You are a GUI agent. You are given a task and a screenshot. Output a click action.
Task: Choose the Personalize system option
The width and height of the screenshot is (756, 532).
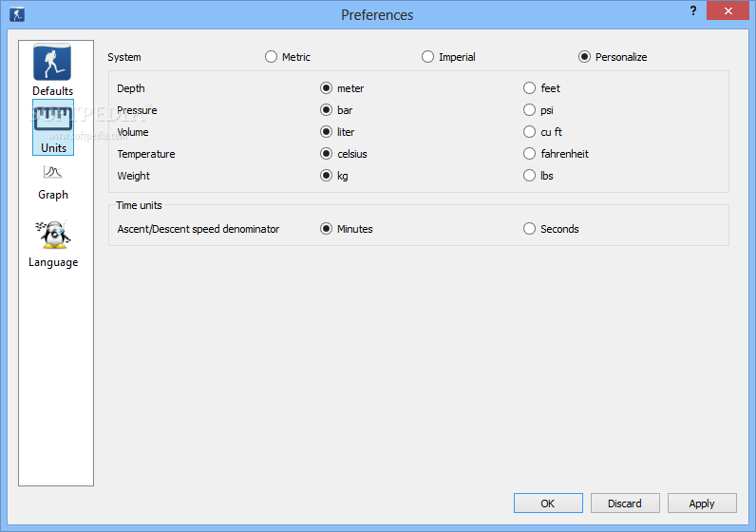(x=613, y=57)
